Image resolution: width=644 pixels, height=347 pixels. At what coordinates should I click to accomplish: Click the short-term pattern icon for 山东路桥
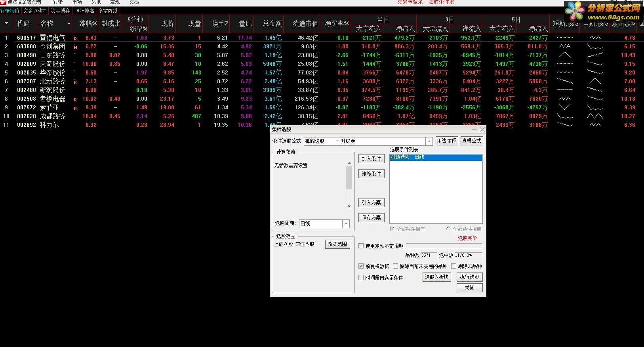(565, 55)
